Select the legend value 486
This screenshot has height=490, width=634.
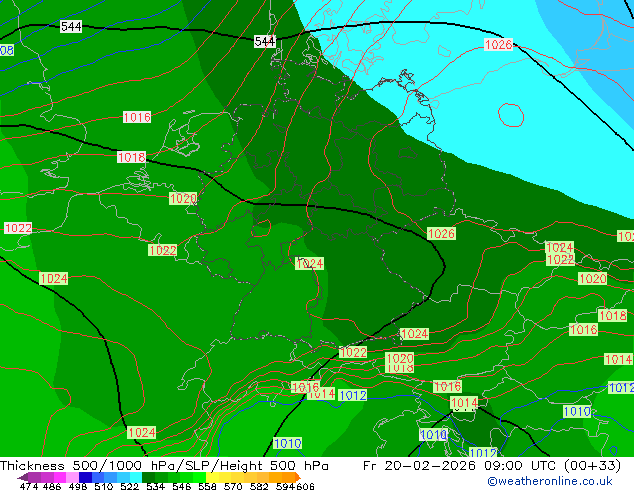(x=52, y=486)
